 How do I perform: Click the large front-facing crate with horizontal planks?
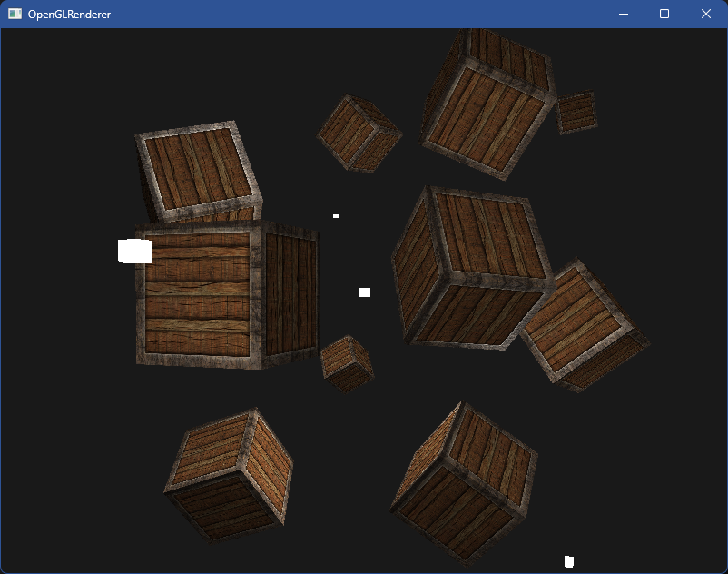(x=227, y=295)
